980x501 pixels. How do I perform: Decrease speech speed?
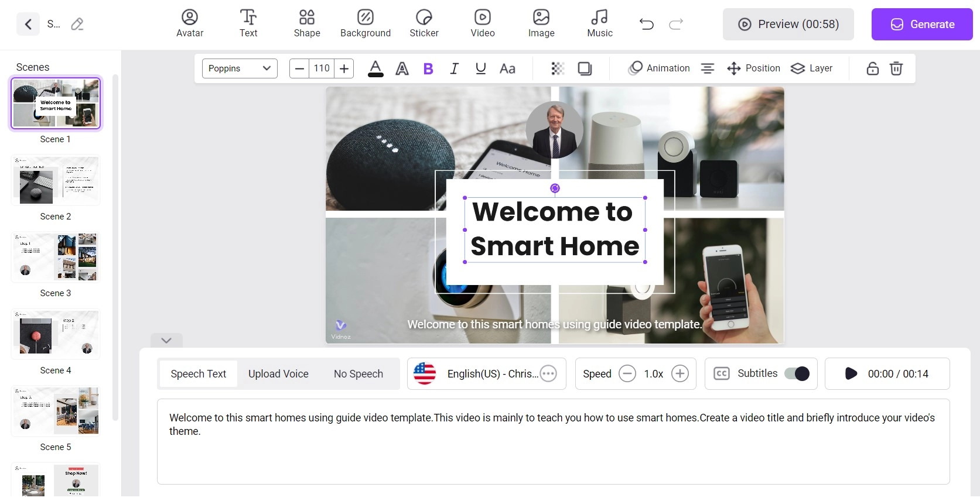[627, 373]
